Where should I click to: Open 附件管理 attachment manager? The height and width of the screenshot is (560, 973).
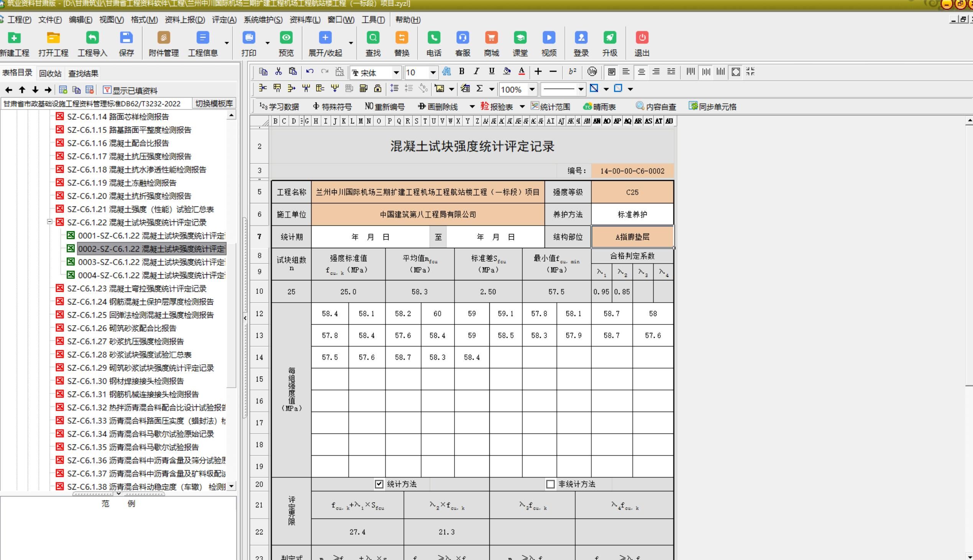tap(164, 38)
